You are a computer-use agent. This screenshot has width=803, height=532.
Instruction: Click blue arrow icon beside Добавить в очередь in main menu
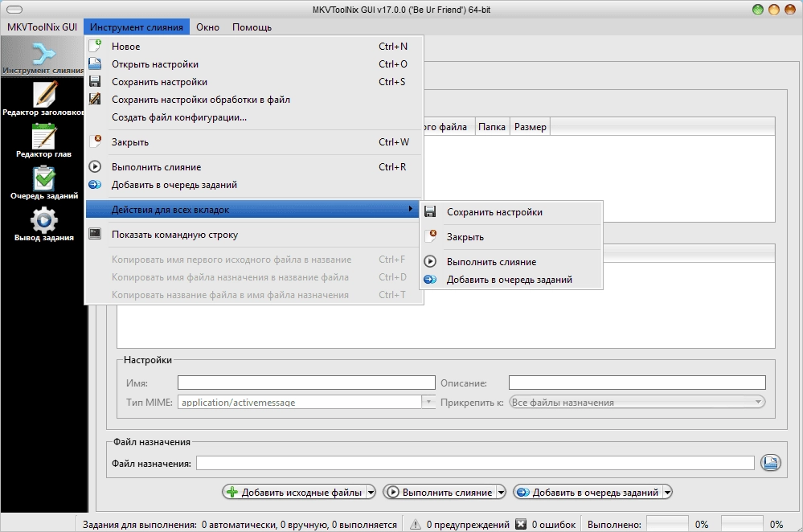coord(96,184)
